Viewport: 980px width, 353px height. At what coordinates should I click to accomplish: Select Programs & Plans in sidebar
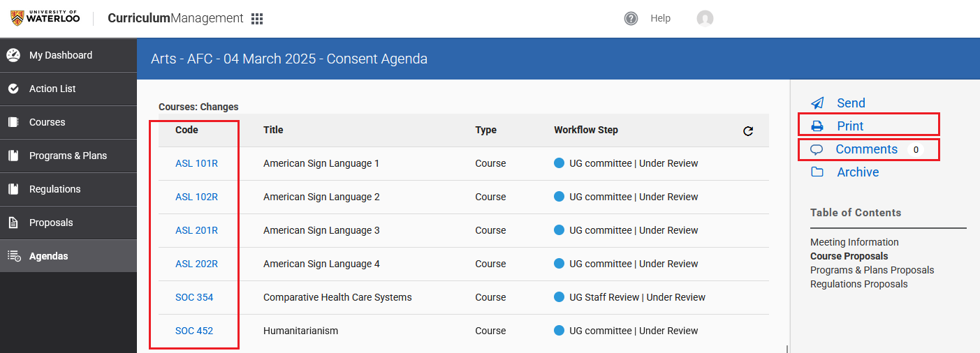68,156
